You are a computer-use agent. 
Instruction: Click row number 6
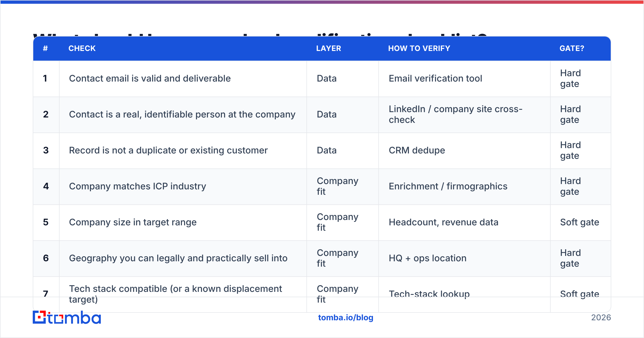coord(46,258)
